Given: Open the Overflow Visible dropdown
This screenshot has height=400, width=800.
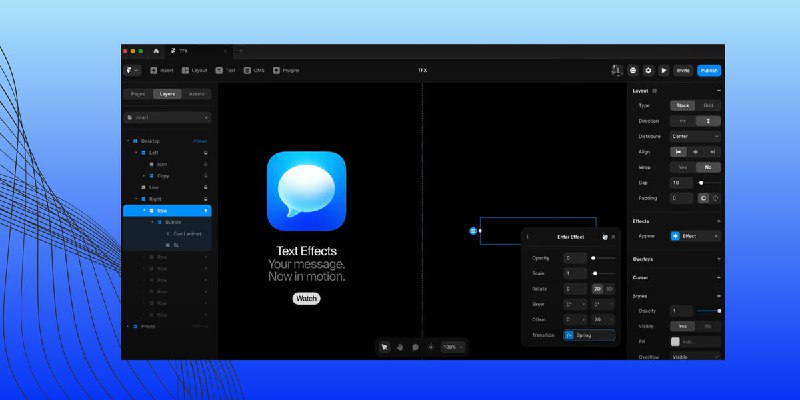Looking at the screenshot, I should (x=695, y=357).
